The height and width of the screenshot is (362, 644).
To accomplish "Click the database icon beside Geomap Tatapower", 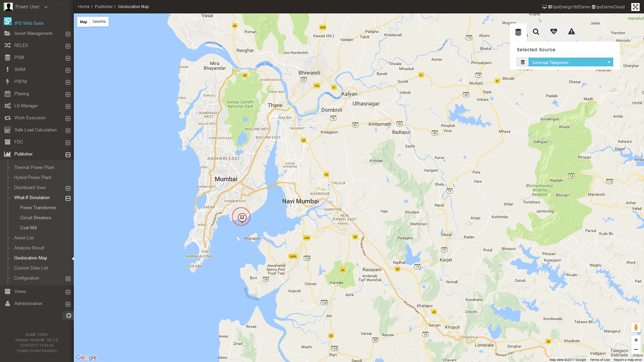I will coord(522,62).
